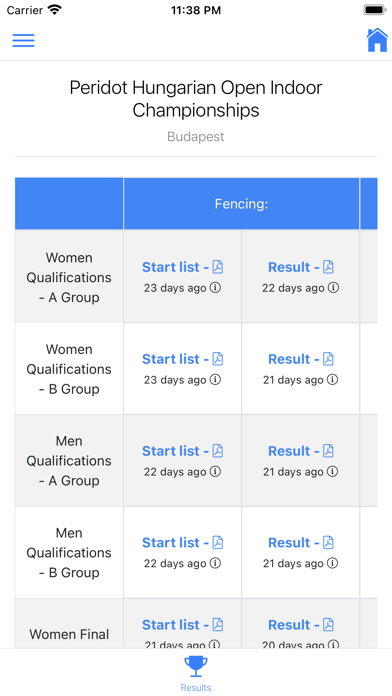Open Women Final Result PDF icon
The image size is (392, 696).
tap(328, 625)
